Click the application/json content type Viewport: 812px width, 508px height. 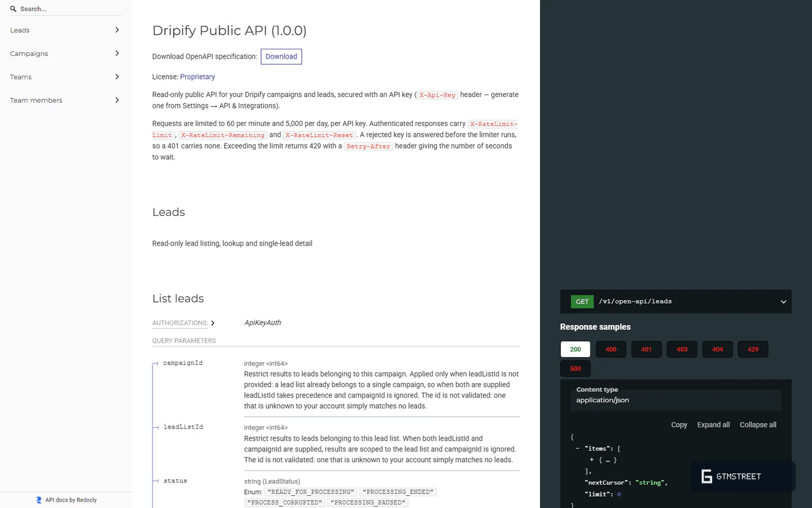603,400
